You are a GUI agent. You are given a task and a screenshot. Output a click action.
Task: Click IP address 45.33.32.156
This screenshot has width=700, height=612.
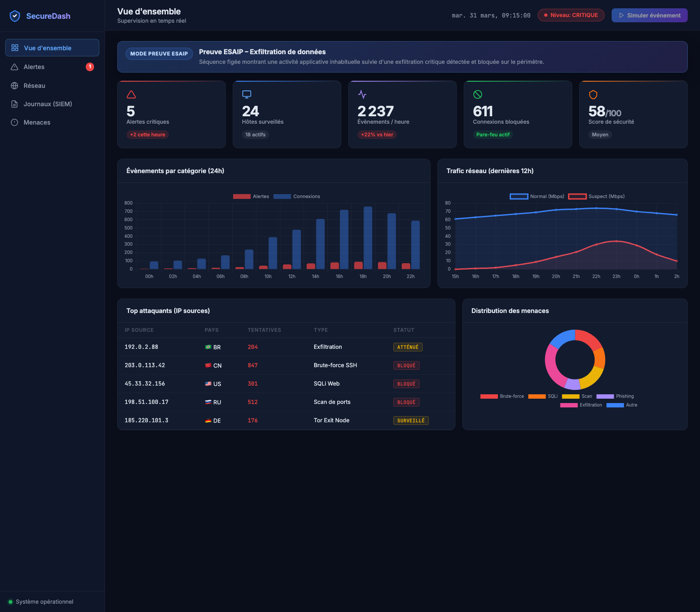(x=145, y=384)
